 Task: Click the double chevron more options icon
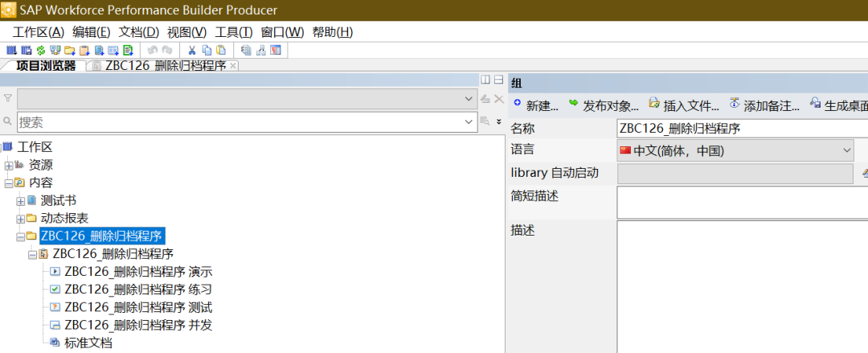499,121
